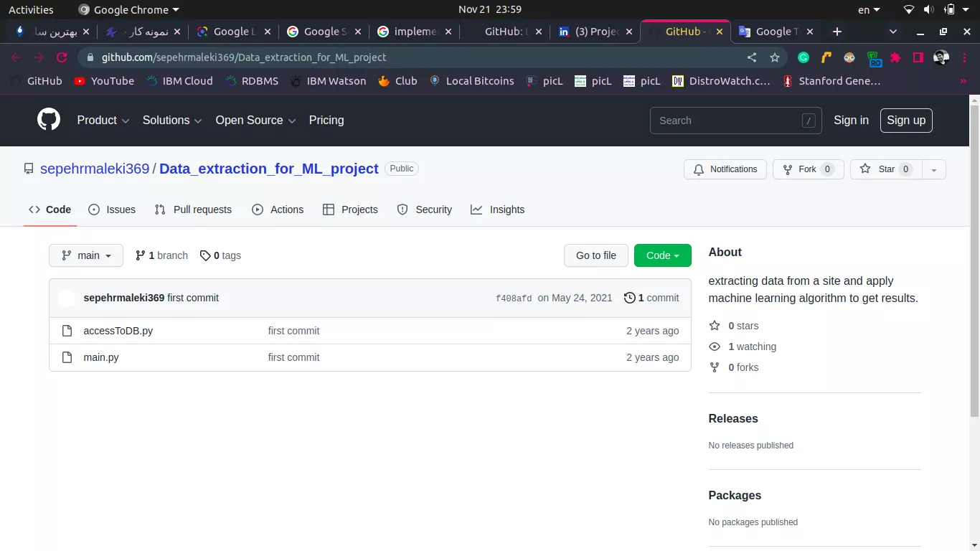Reload the page using the refresh icon
The height and width of the screenshot is (551, 980).
point(62,57)
